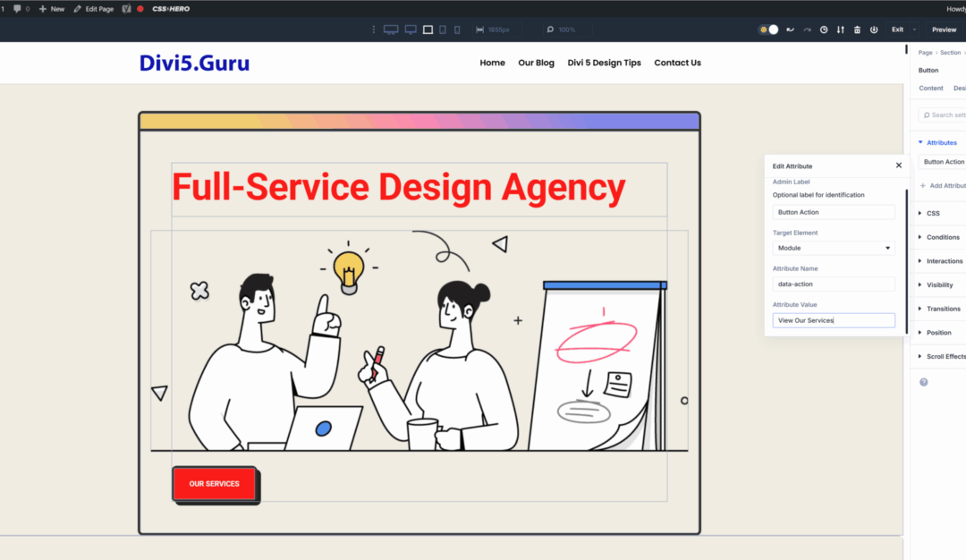Click the red OUR SERVICES button
Screen dimensions: 966x560
(x=215, y=484)
